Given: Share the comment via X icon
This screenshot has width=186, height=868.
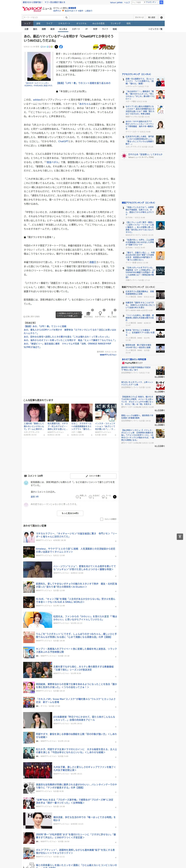Looking at the screenshot, I should tap(115, 497).
